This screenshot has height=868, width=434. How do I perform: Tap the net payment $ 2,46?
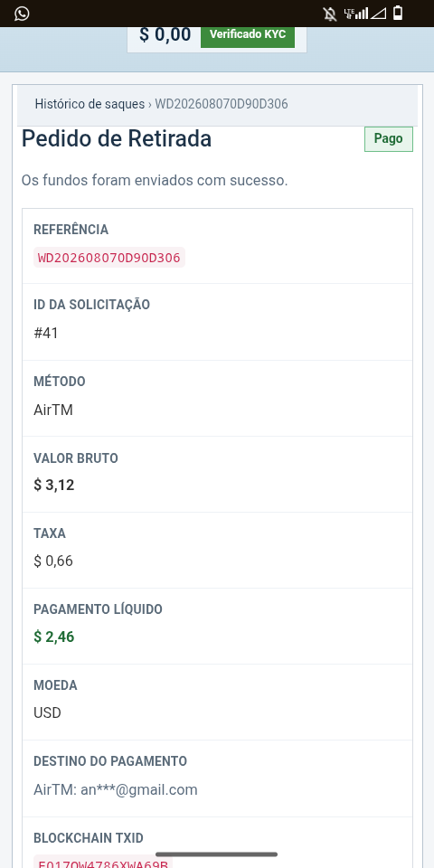53,637
